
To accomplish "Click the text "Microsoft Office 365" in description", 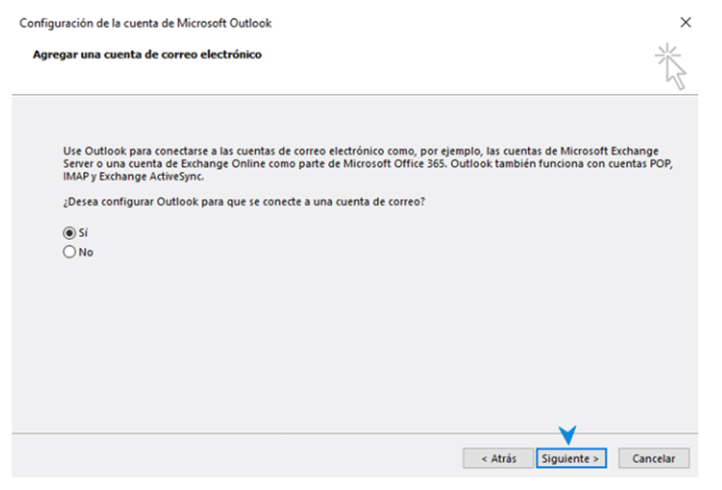I will 394,163.
